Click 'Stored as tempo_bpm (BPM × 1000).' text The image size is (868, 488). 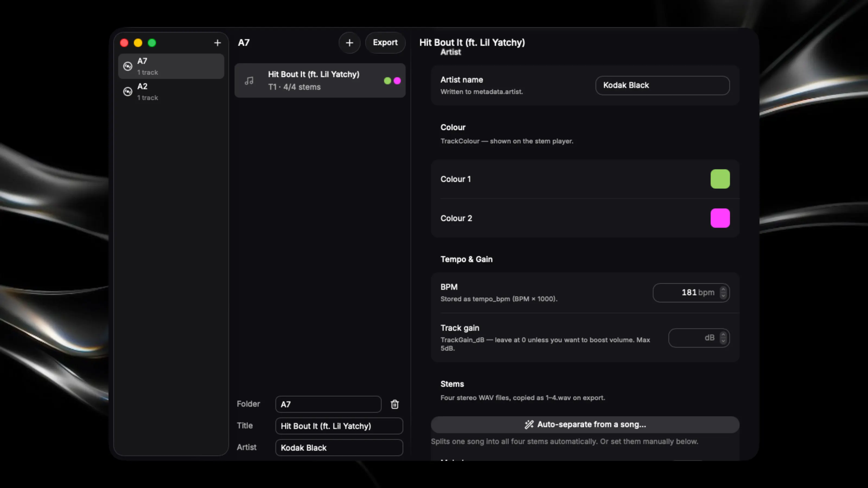499,299
